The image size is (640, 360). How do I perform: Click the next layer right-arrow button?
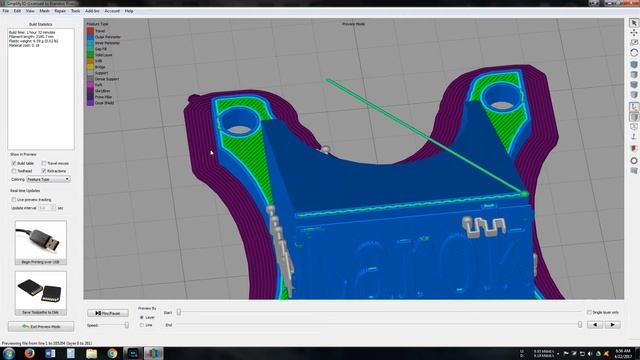point(613,325)
